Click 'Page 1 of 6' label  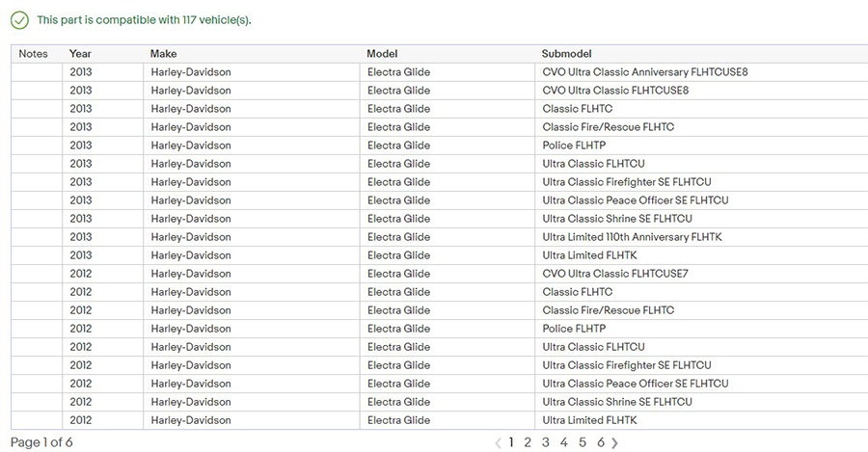pyautogui.click(x=41, y=442)
